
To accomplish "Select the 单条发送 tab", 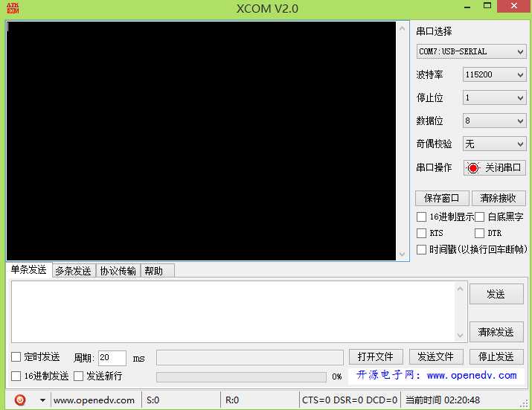I will [29, 270].
